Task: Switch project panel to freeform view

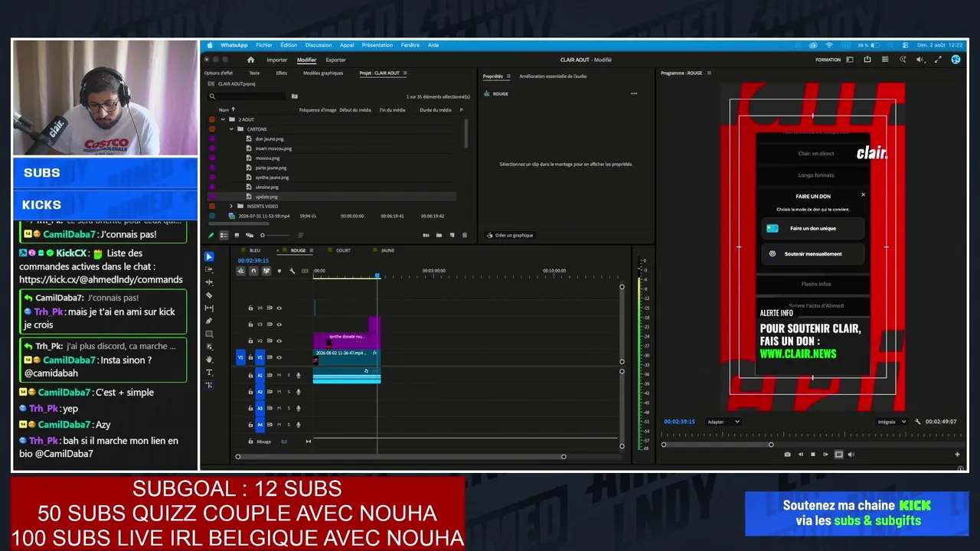Action: 250,235
